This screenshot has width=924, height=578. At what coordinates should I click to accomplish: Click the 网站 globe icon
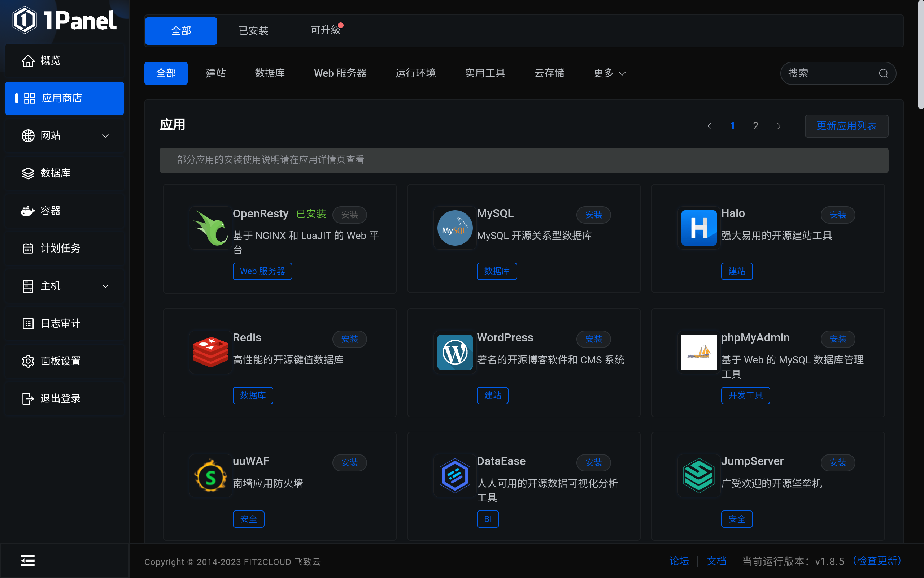[x=28, y=136]
